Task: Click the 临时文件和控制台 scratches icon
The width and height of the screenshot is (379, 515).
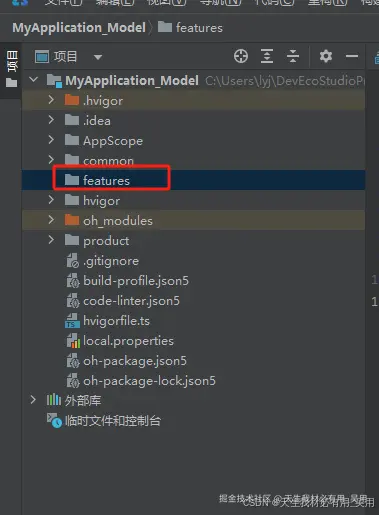Action: [x=54, y=420]
